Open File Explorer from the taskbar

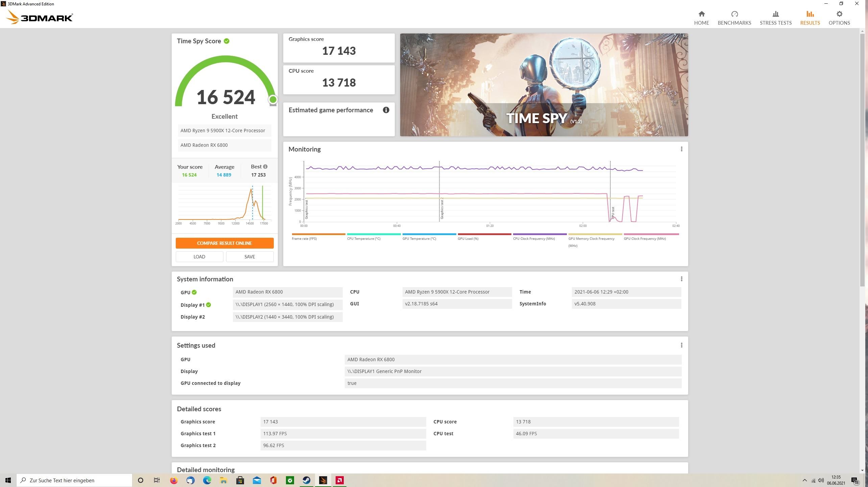click(x=223, y=480)
